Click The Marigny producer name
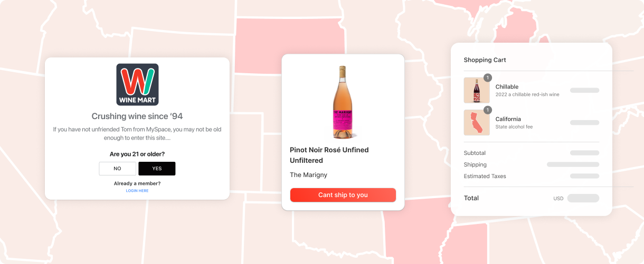 click(x=308, y=175)
